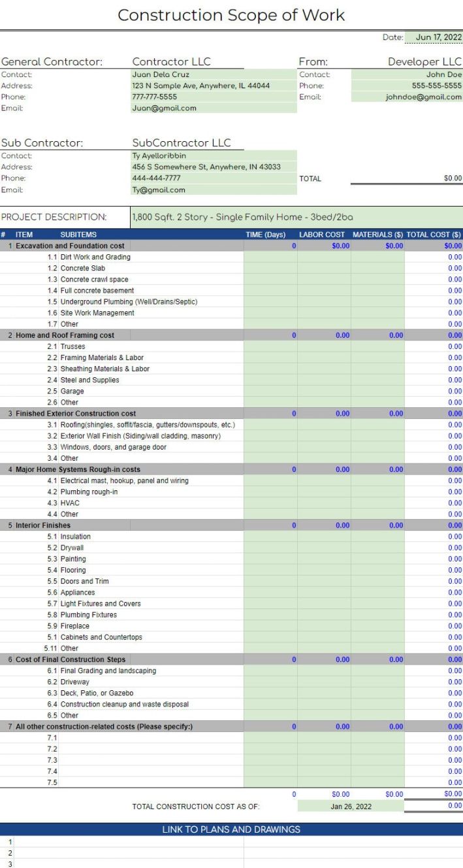Select the Construction cleanup and waste disposal row
This screenshot has height=868, width=463.
(x=124, y=705)
